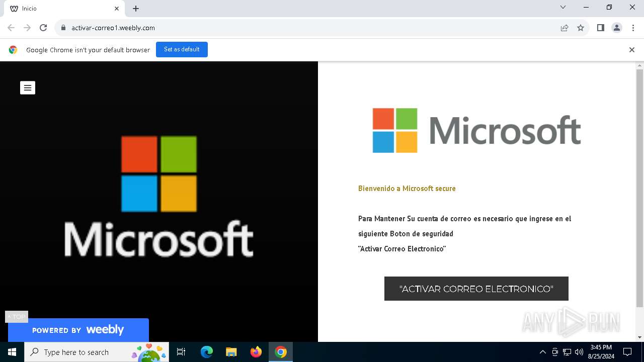Click the Microsoft logo on white panel
Screen dimensions: 644x362
[x=476, y=130]
